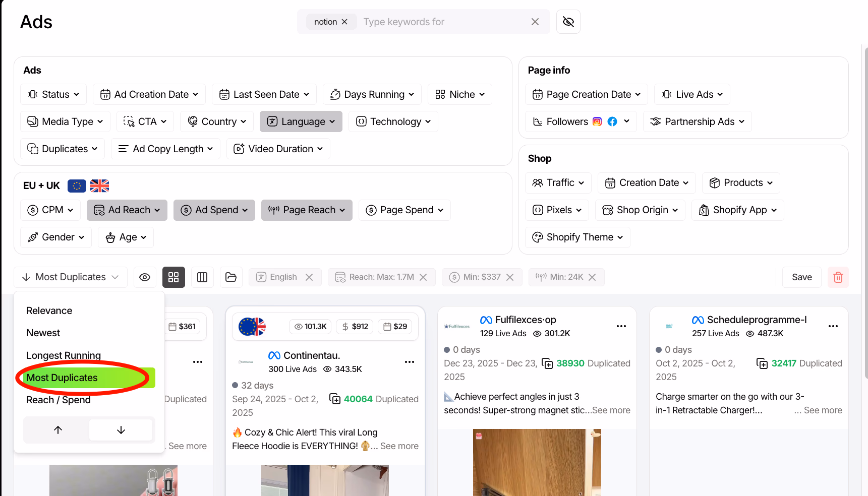This screenshot has width=868, height=496.
Task: Open the Shop Traffic filter
Action: pos(558,183)
